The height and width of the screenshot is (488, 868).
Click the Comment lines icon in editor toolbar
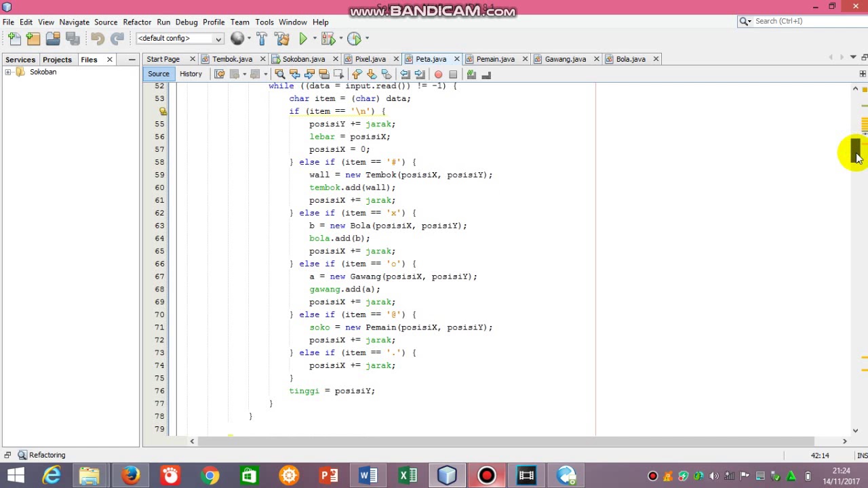point(471,74)
